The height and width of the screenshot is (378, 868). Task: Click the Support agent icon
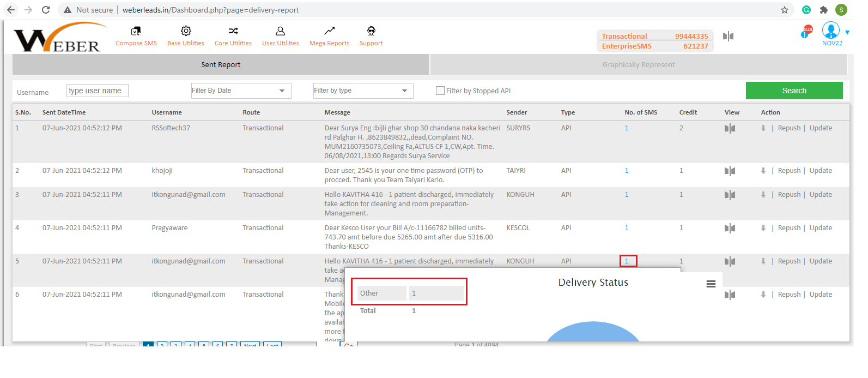371,31
